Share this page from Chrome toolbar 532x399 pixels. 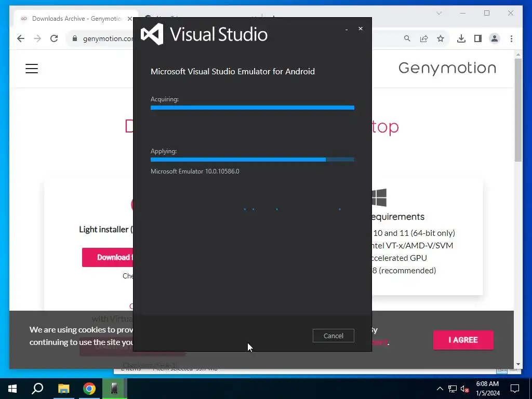point(424,38)
